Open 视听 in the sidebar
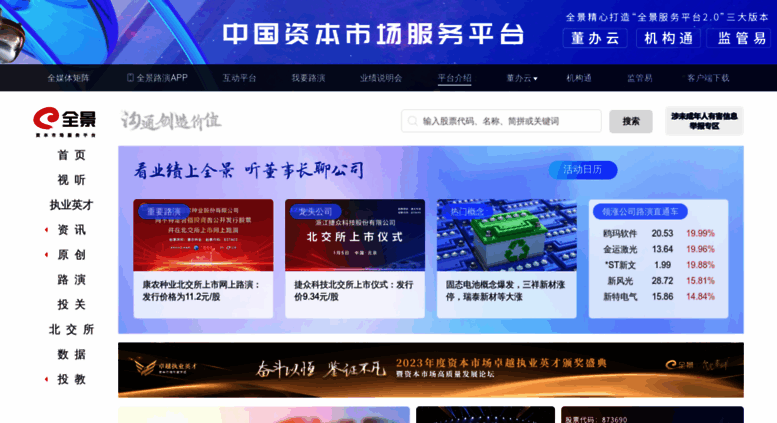This screenshot has height=423, width=777. coord(71,180)
